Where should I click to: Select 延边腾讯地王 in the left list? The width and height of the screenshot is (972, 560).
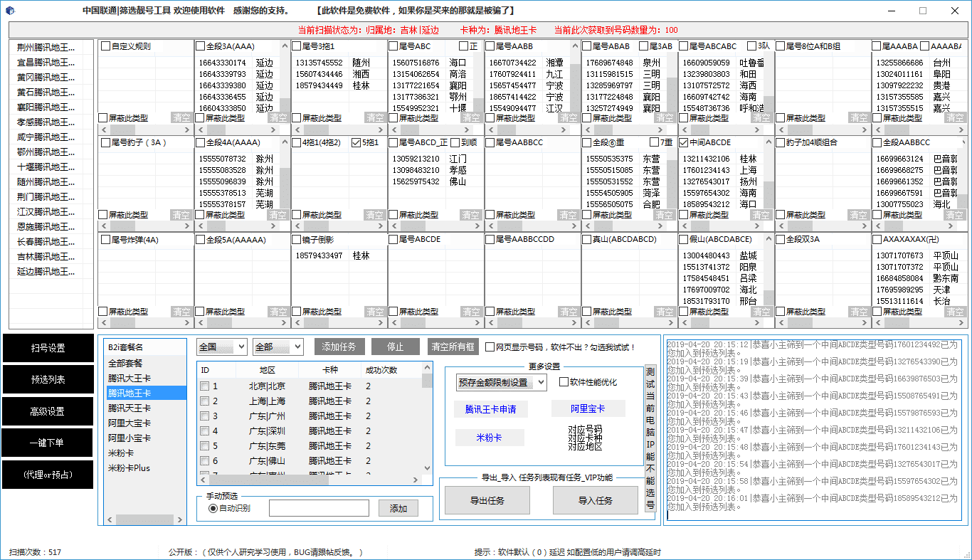pos(46,272)
